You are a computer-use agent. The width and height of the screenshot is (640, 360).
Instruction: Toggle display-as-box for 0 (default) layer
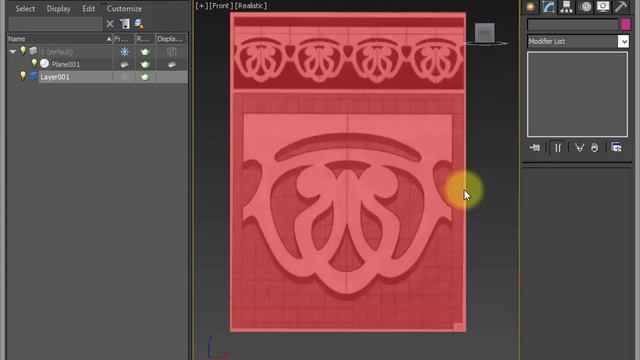point(172,52)
